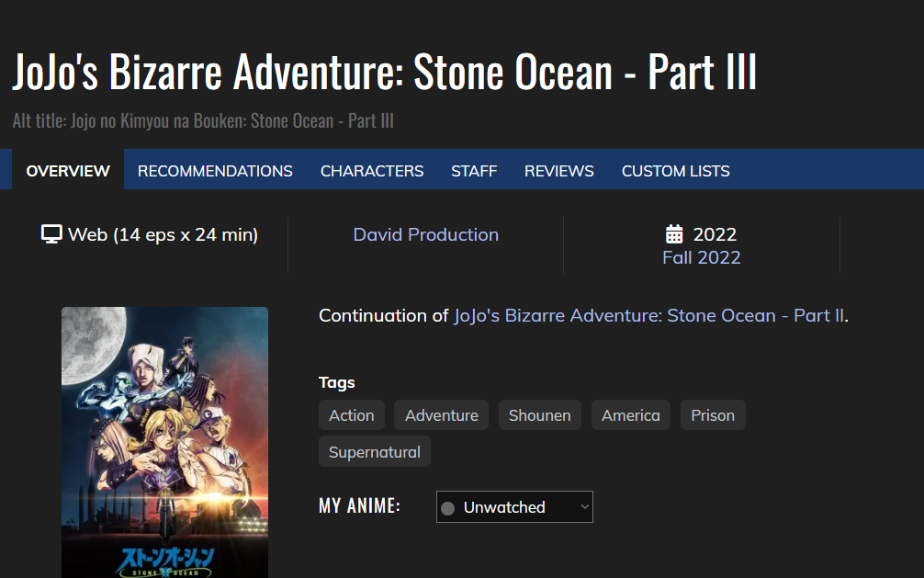924x578 pixels.
Task: Select the Action tag
Action: tap(351, 415)
